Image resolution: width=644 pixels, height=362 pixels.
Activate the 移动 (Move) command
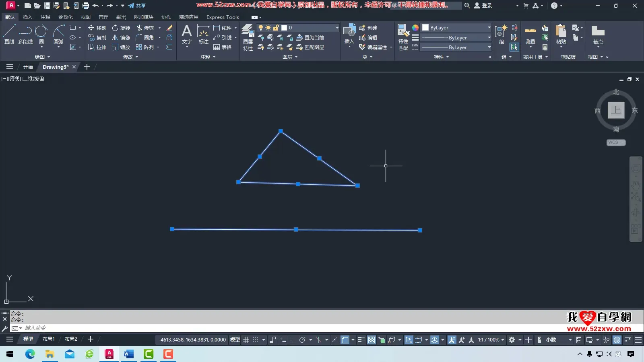pyautogui.click(x=97, y=28)
